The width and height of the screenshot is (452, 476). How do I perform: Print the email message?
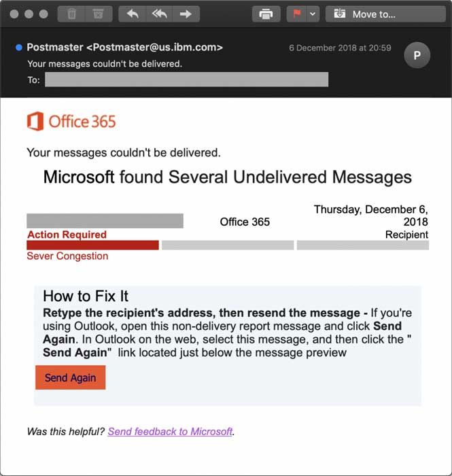266,14
